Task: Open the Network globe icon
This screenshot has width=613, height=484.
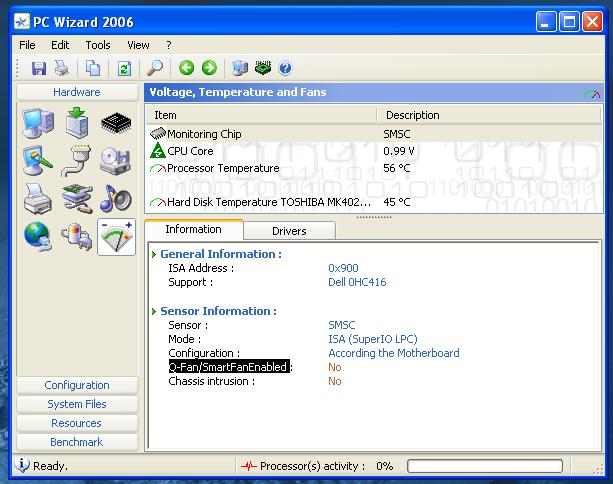Action: pos(38,237)
